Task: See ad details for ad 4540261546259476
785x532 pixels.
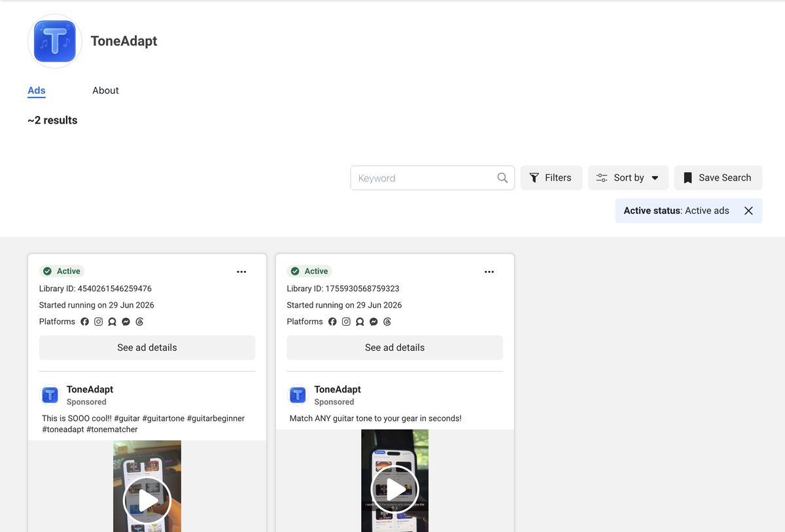Action: click(x=147, y=347)
